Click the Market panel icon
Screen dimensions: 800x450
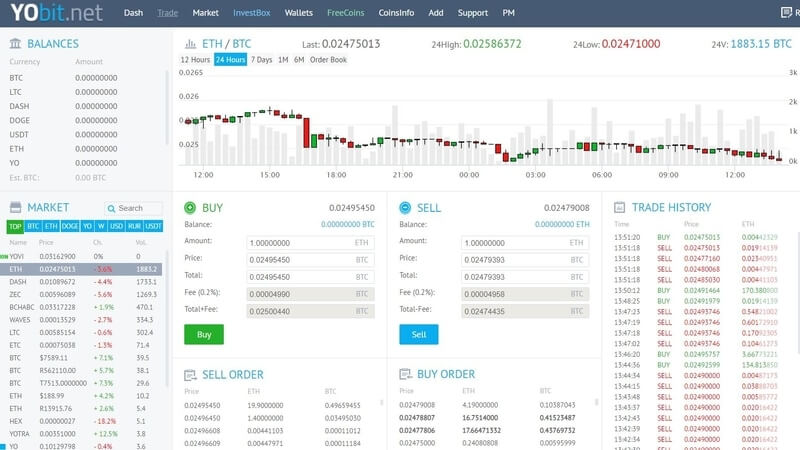point(15,207)
